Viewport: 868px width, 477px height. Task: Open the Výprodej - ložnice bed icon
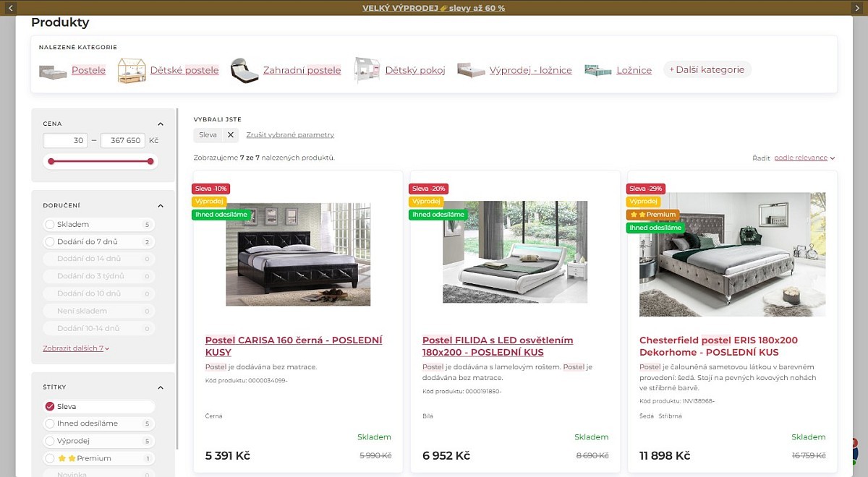(471, 70)
